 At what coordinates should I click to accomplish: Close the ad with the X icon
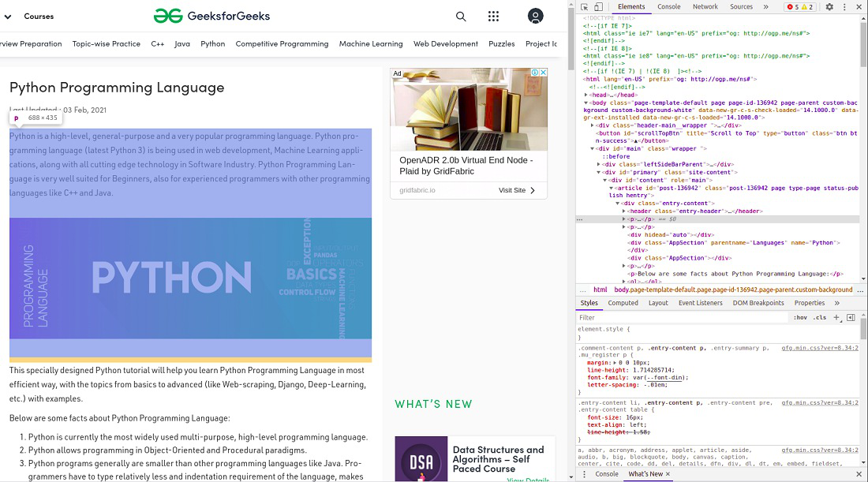tap(544, 73)
